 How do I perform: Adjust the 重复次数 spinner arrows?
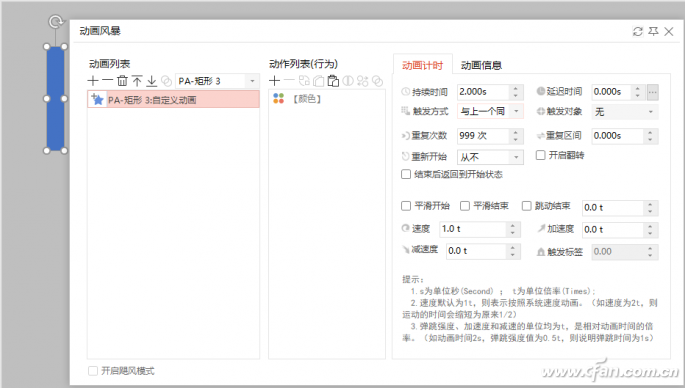515,136
